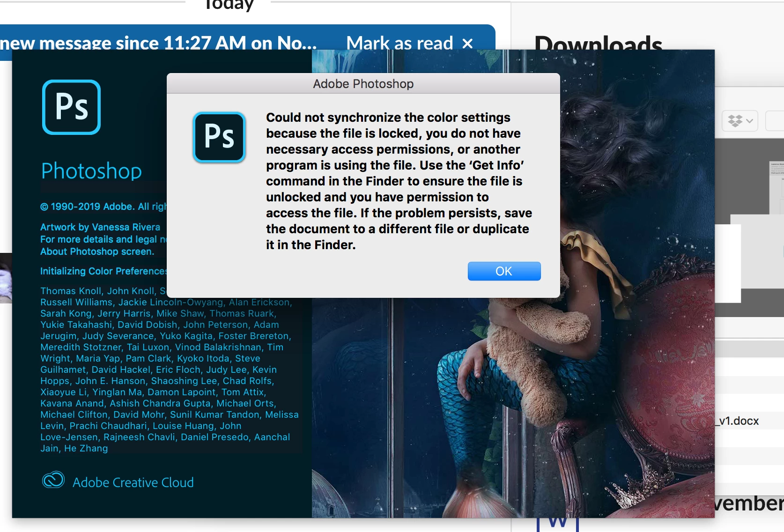This screenshot has width=784, height=532.
Task: Click the '© 1990-2019 Adobe' copyright line
Action: 104,207
